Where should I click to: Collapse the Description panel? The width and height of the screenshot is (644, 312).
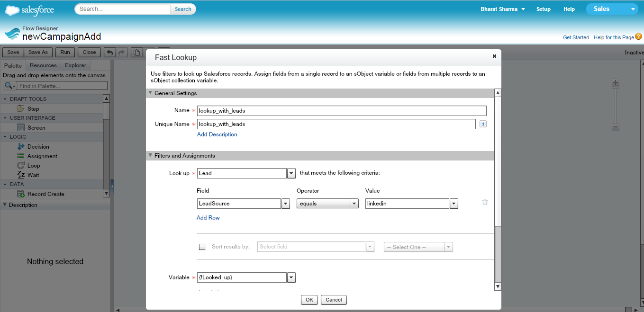tap(5, 205)
